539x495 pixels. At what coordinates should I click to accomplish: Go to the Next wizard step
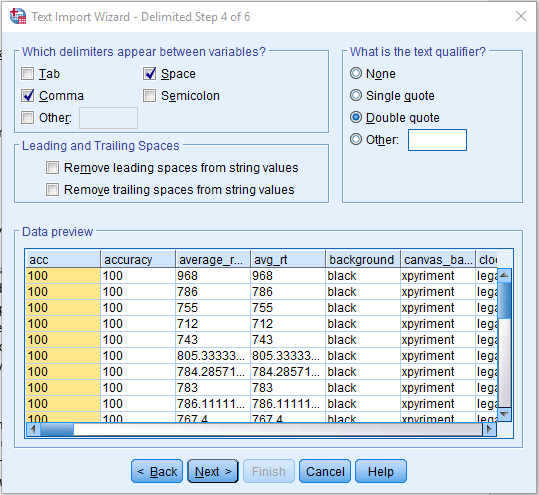coord(213,471)
